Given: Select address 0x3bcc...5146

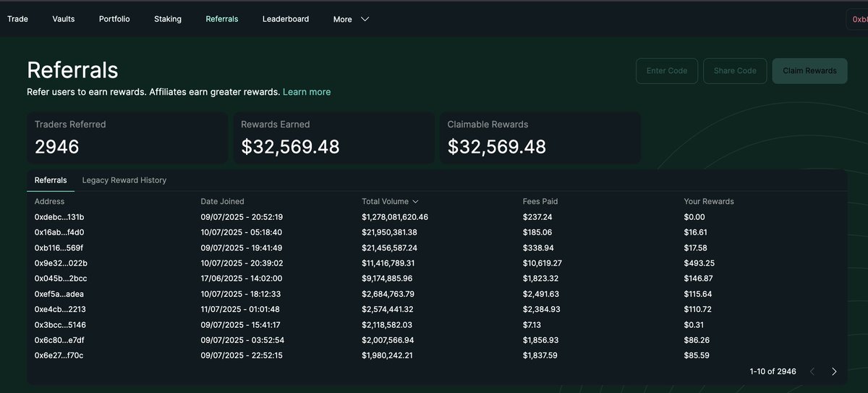Looking at the screenshot, I should click(60, 325).
